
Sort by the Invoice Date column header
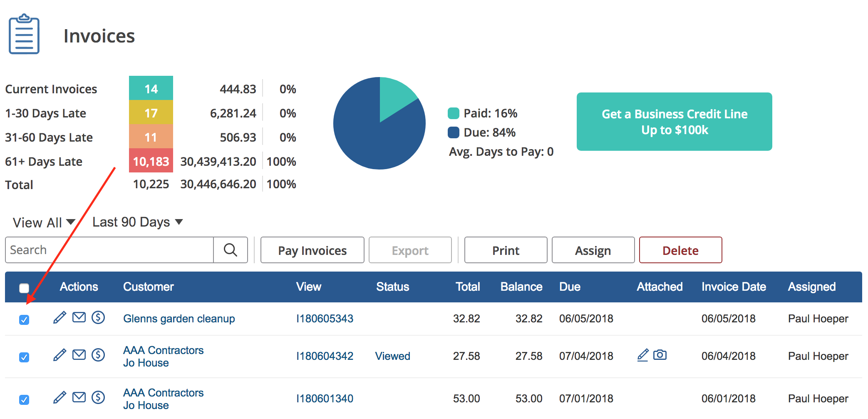click(733, 287)
